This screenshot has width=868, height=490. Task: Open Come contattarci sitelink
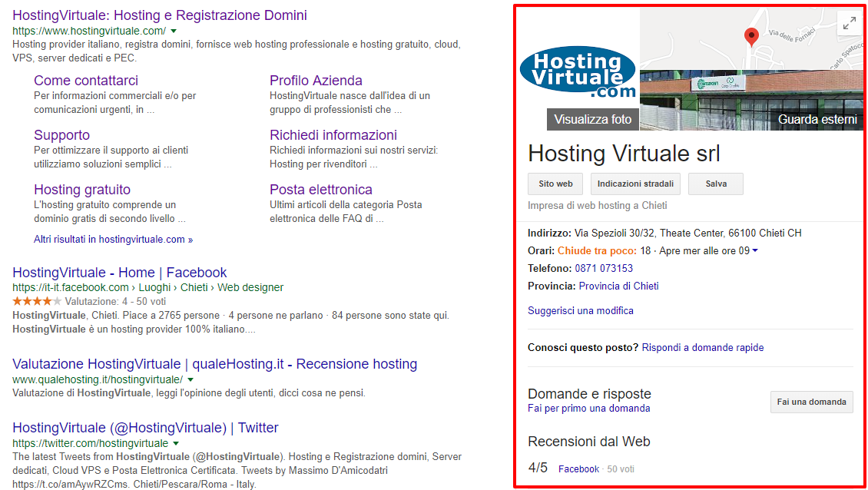click(86, 81)
